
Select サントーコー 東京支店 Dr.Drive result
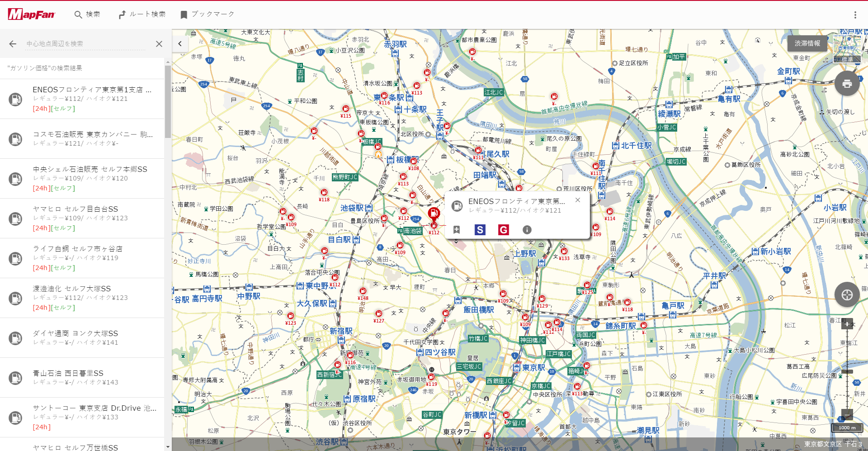[x=82, y=418]
